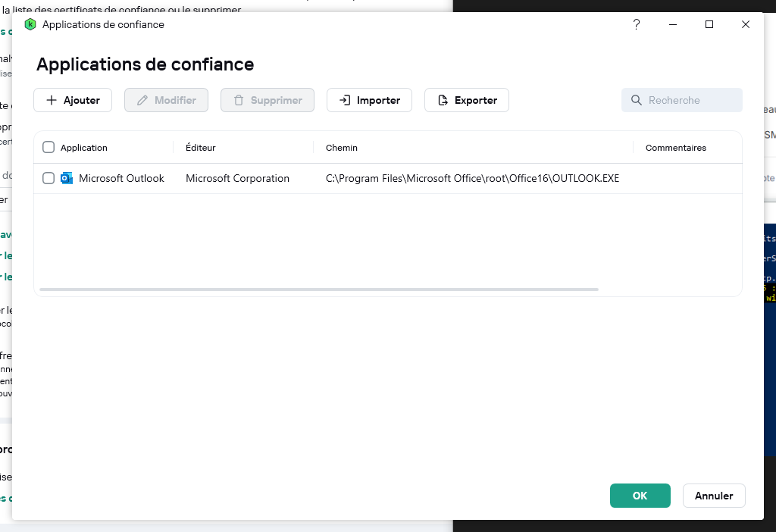The height and width of the screenshot is (532, 776).
Task: Sort by the Éditeur column header
Action: pyautogui.click(x=200, y=148)
